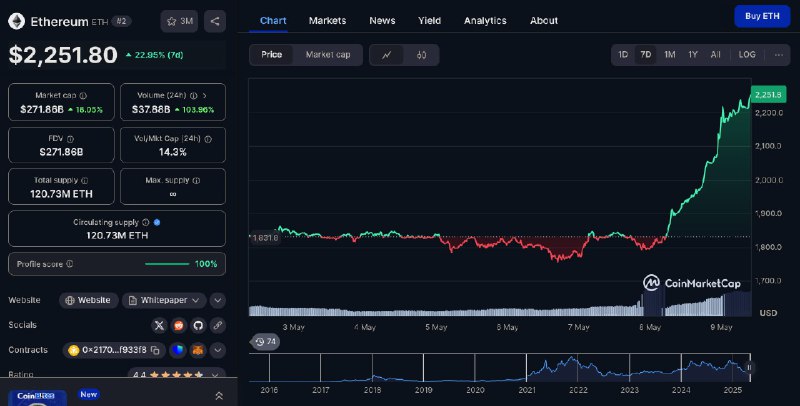Add contract to MetaMask fox icon
800x406 pixels.
(x=197, y=350)
